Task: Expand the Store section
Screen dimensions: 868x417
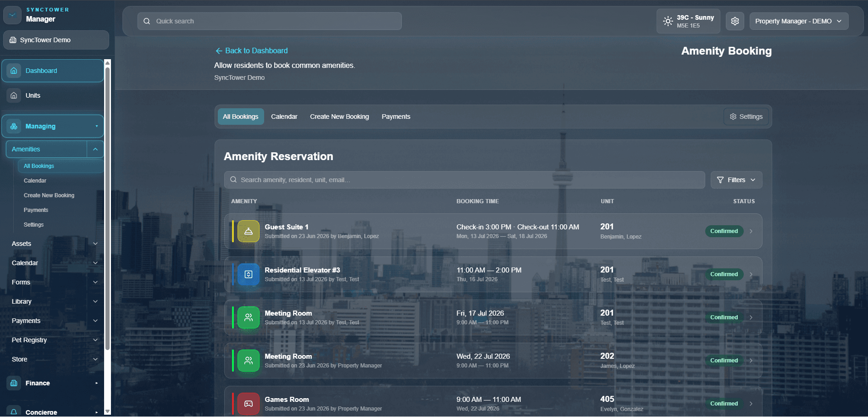Action: coord(95,359)
